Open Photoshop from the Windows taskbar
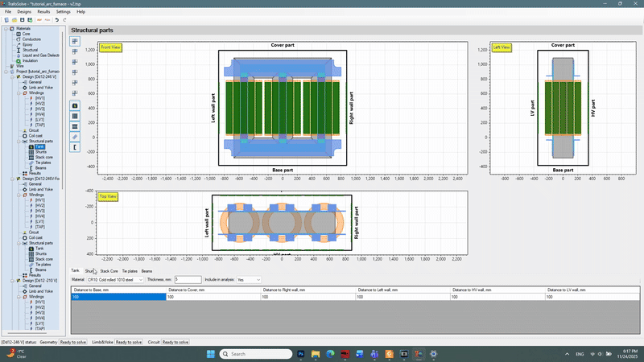Screen dimensions: 644x362 click(x=300, y=353)
